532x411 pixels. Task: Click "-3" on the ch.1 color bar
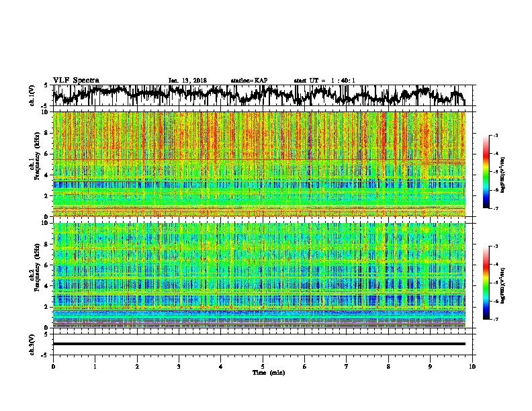click(495, 136)
